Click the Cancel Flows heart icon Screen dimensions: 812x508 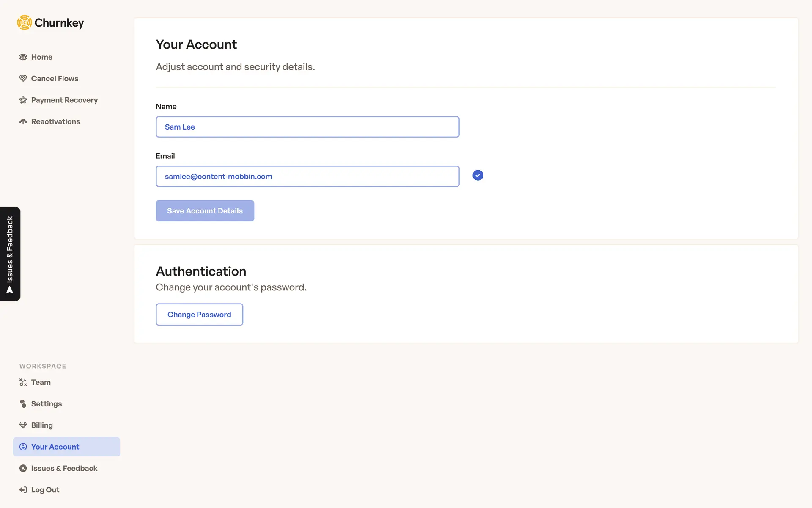click(23, 79)
